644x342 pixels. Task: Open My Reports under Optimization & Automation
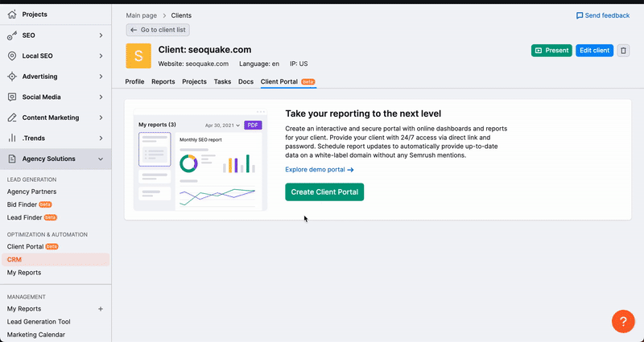coord(24,273)
